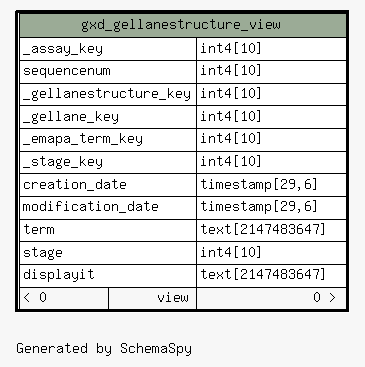The width and height of the screenshot is (365, 367).
Task: Click the '0 >' children count cell
Action: point(272,298)
